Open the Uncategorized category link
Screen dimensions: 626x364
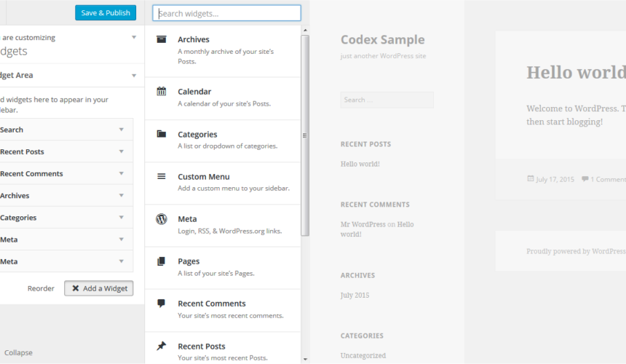[x=363, y=355]
